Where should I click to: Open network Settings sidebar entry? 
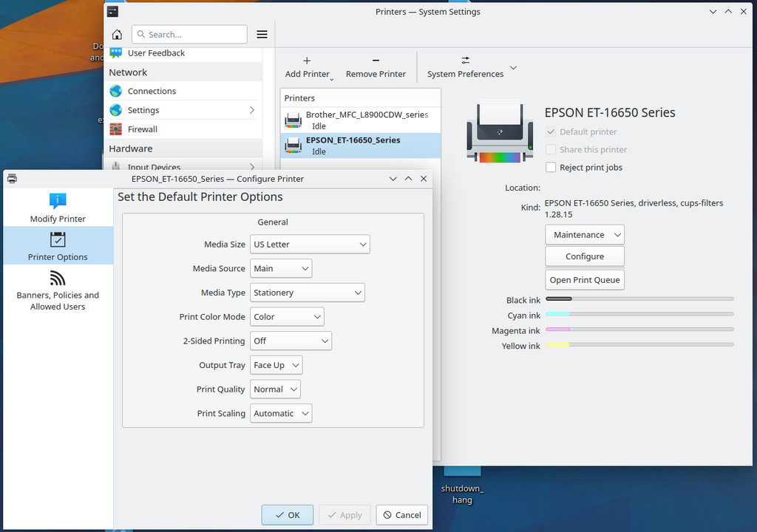[183, 110]
